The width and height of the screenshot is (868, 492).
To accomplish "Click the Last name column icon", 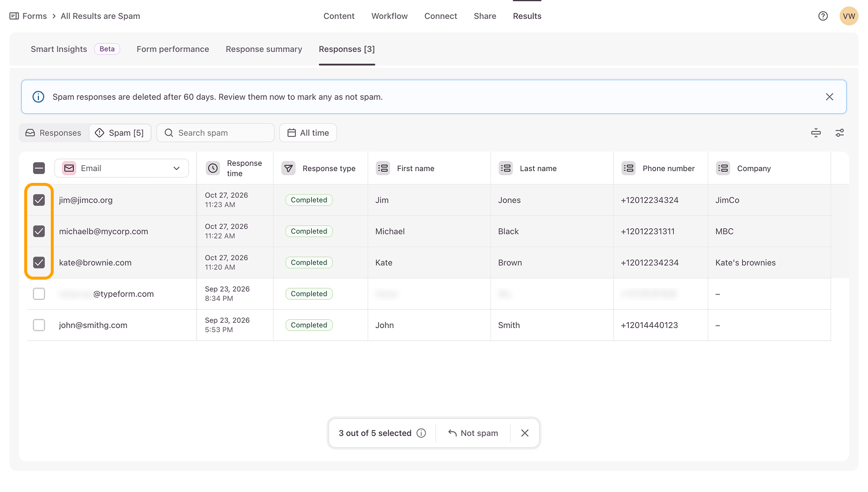I will (x=506, y=168).
